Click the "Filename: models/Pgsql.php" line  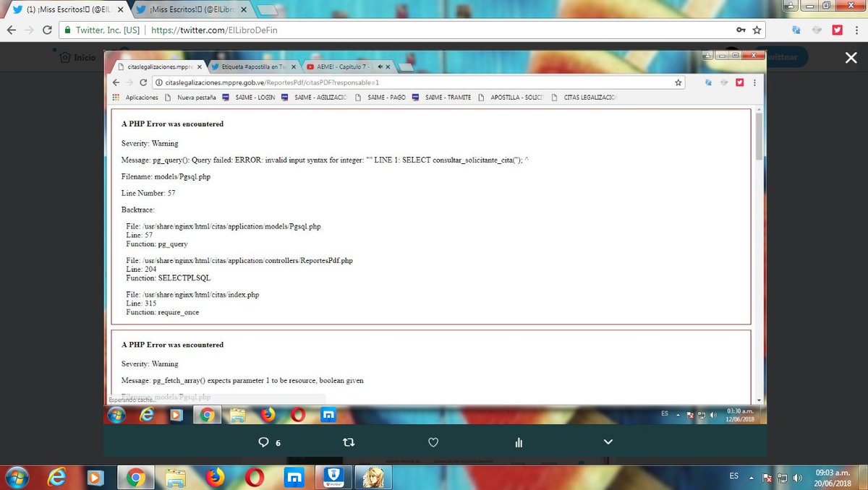pos(166,176)
